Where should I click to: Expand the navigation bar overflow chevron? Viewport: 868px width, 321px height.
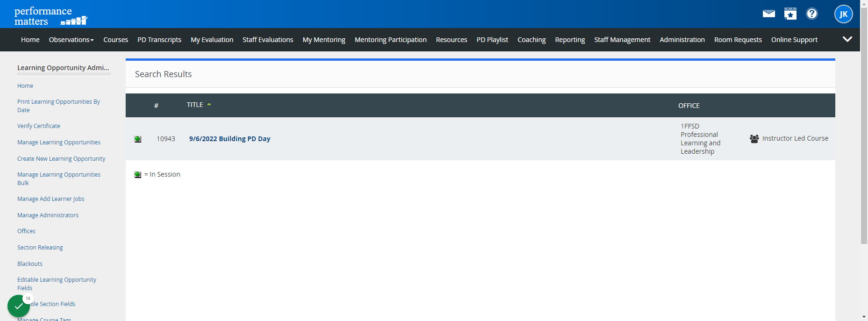pos(847,39)
